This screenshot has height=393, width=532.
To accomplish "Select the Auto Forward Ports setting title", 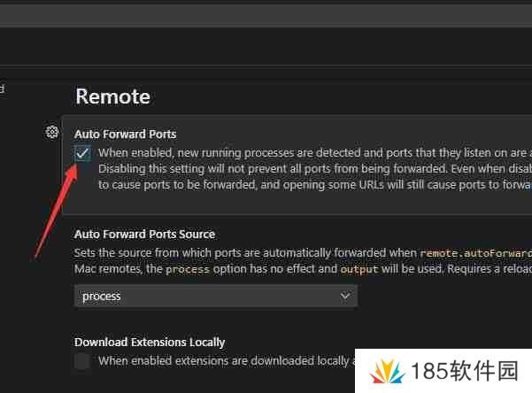I will (125, 134).
